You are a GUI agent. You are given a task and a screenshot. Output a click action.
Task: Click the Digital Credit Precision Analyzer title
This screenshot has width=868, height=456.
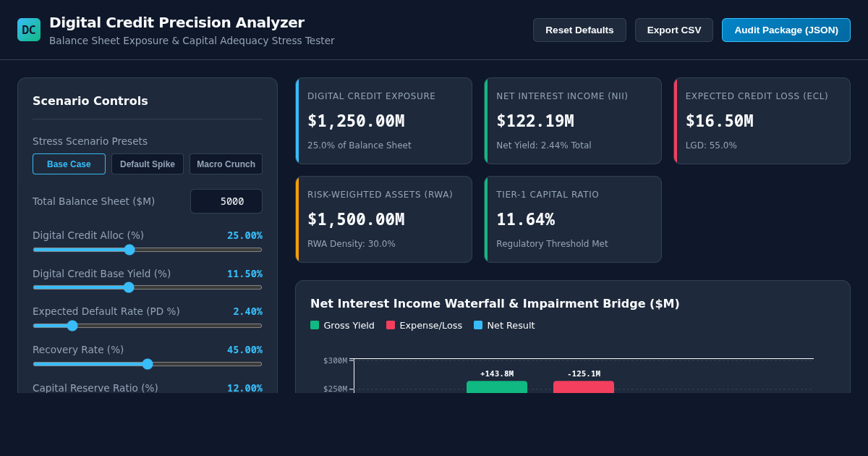176,22
